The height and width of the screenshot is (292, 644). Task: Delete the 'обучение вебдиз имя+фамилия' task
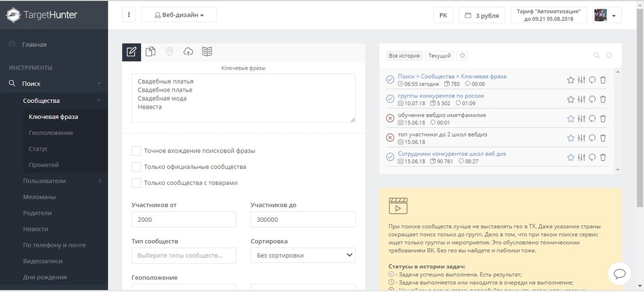(x=603, y=118)
